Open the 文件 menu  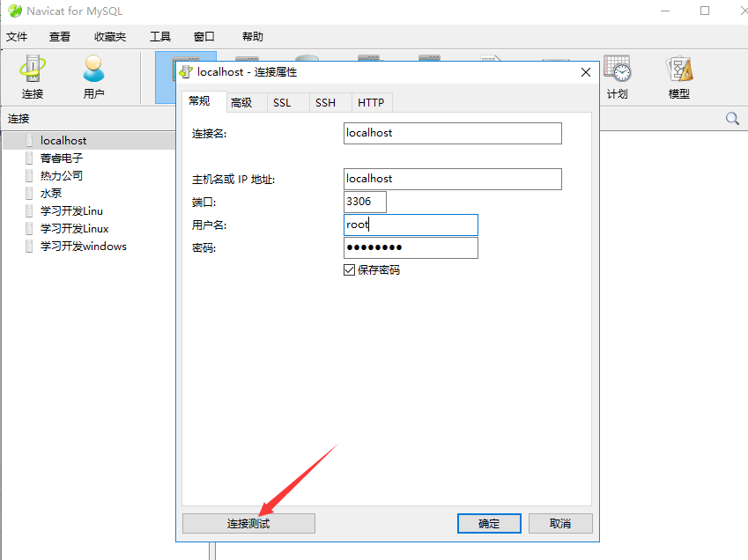coord(17,37)
